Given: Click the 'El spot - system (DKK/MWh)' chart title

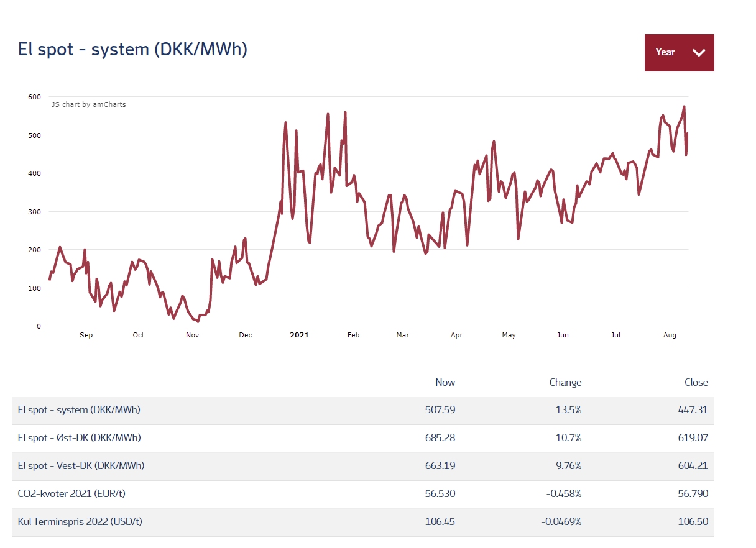Looking at the screenshot, I should point(133,50).
